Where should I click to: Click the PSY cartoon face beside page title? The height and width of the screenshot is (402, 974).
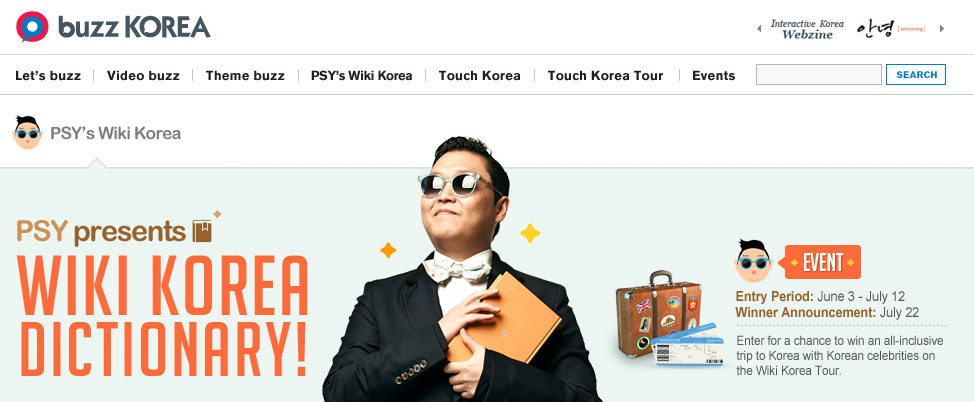(27, 132)
